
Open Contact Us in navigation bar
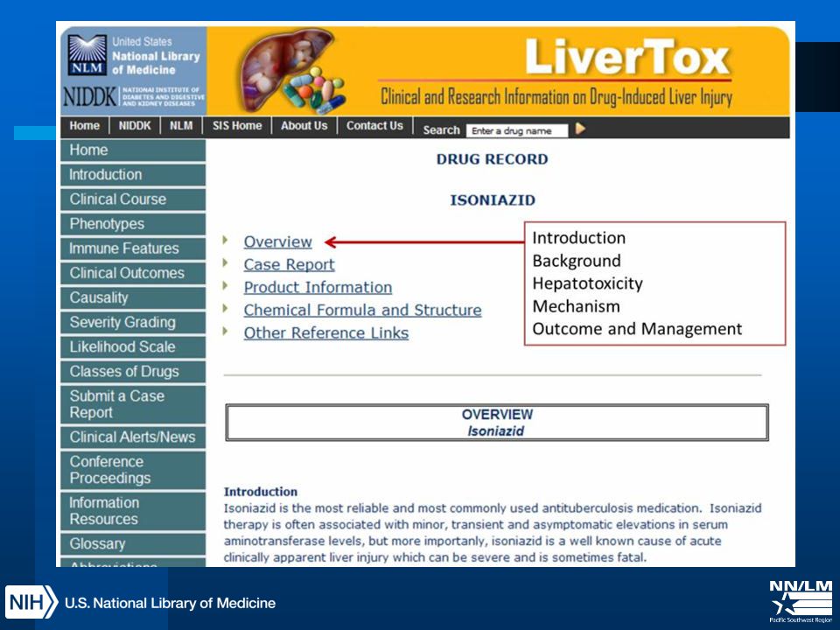pos(374,126)
